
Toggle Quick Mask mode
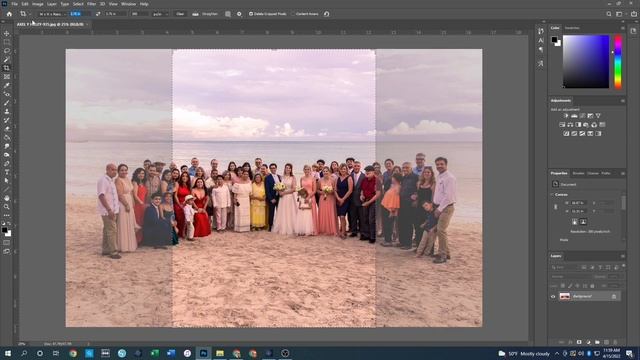(x=7, y=242)
